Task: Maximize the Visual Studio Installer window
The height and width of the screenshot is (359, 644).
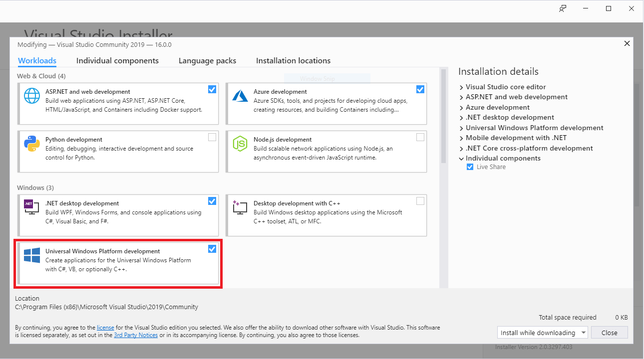Action: [x=609, y=8]
